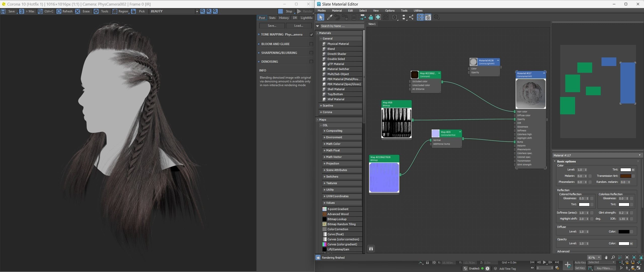Viewport: 644px width, 272px height.
Task: Click Key Filters... button
Action: 605,268
